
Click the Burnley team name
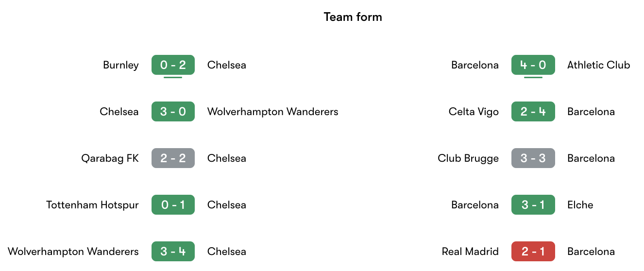(120, 65)
